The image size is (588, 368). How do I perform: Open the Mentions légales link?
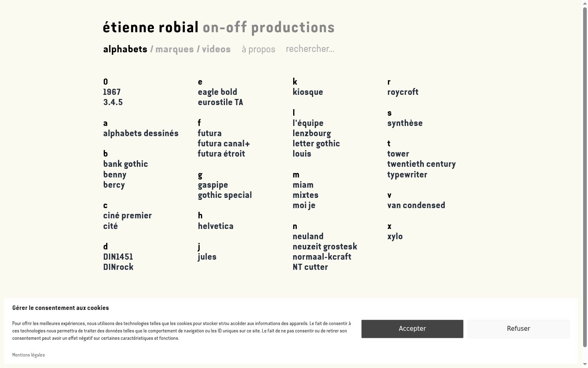29,355
